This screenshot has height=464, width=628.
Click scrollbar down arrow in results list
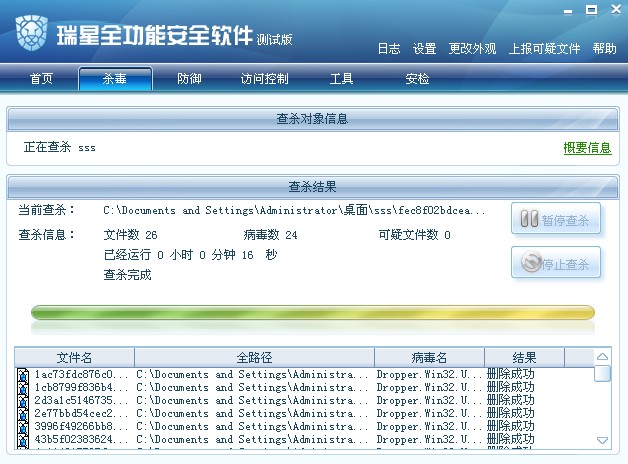click(602, 440)
